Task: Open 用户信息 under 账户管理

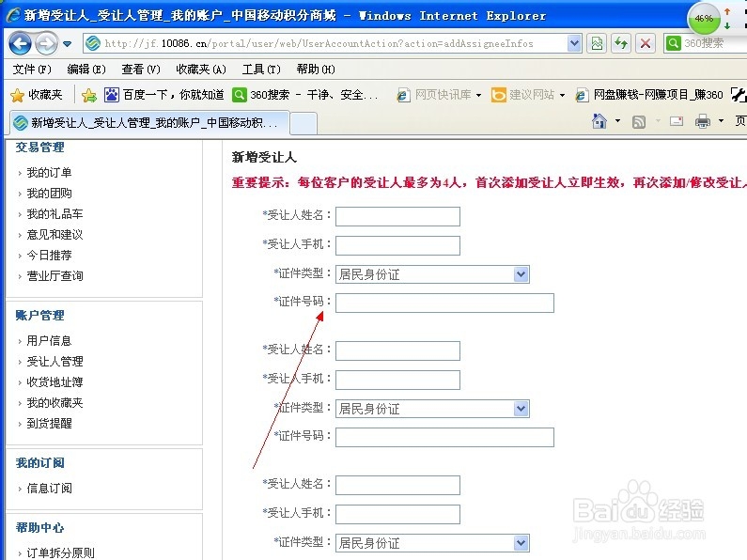Action: pyautogui.click(x=49, y=340)
